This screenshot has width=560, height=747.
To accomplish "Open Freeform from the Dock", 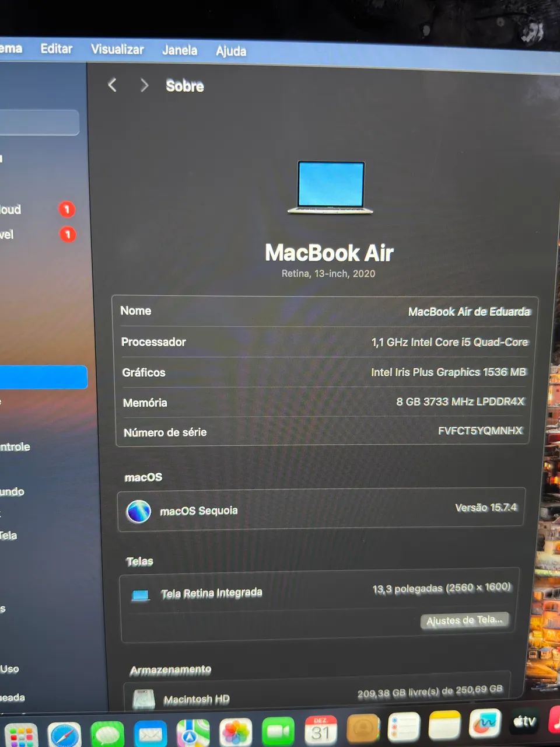I will coord(485,724).
